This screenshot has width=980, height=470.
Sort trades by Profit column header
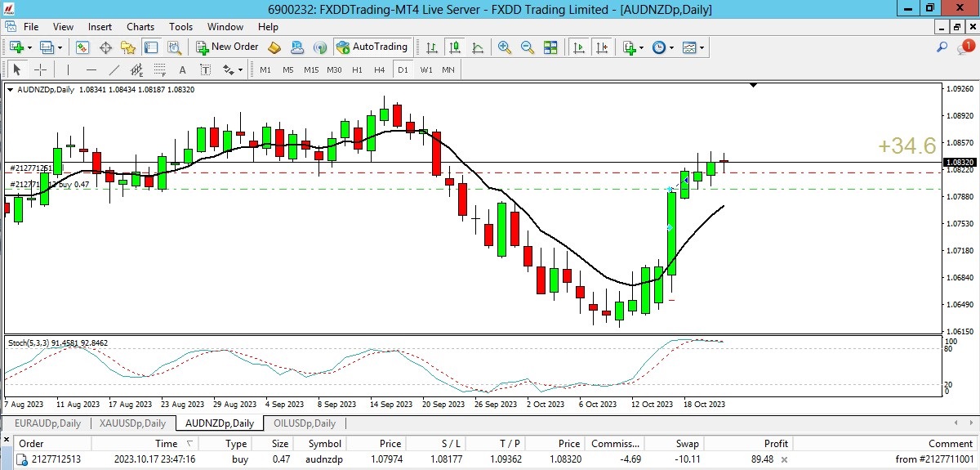777,443
